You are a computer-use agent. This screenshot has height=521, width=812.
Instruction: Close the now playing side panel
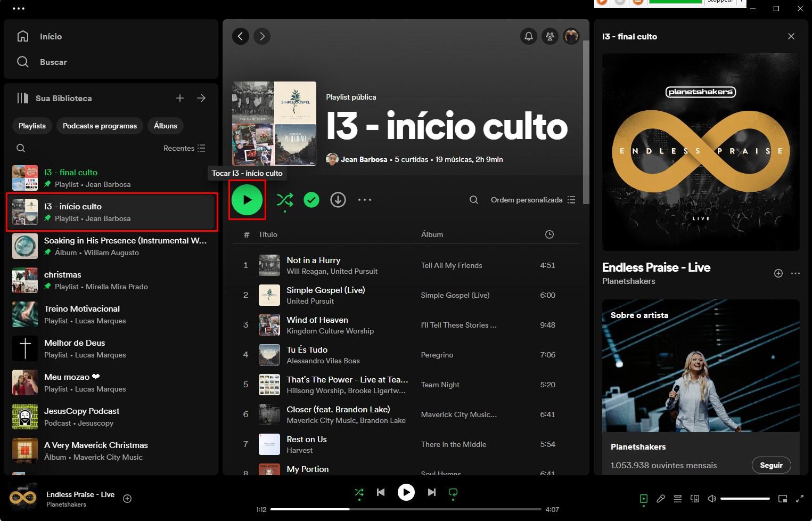(x=791, y=36)
